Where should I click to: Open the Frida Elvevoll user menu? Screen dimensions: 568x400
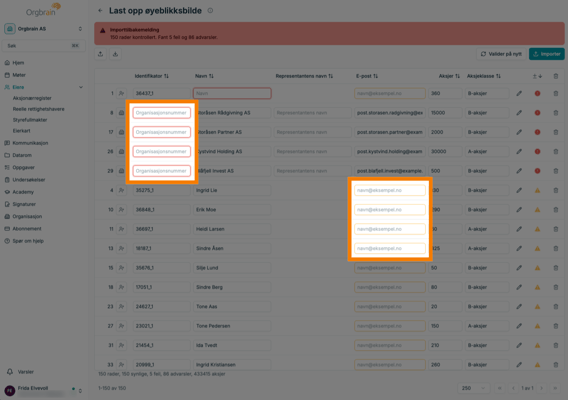click(x=43, y=391)
